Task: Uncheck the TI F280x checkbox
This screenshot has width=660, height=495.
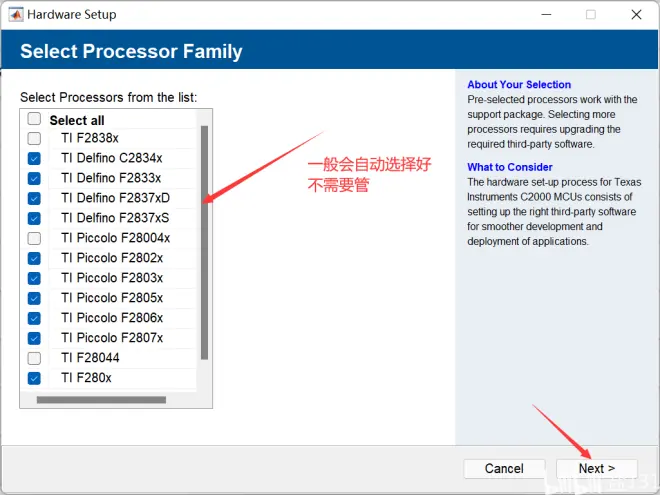Action: coord(34,378)
